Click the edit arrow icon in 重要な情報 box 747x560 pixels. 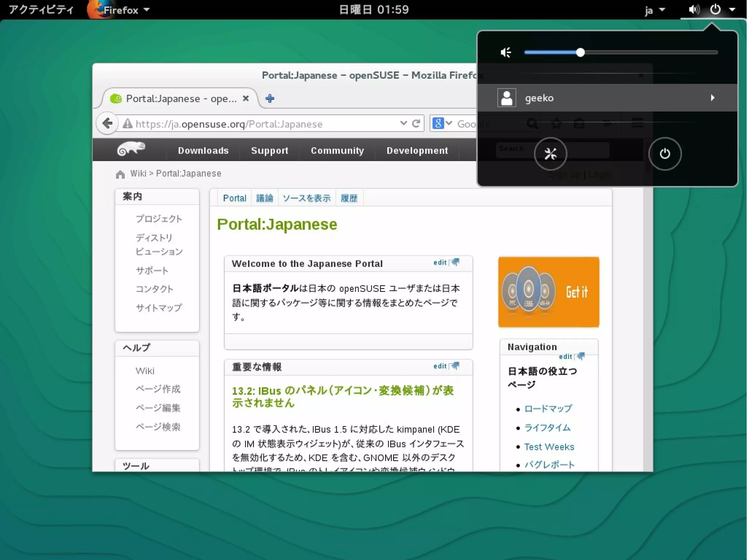[454, 366]
